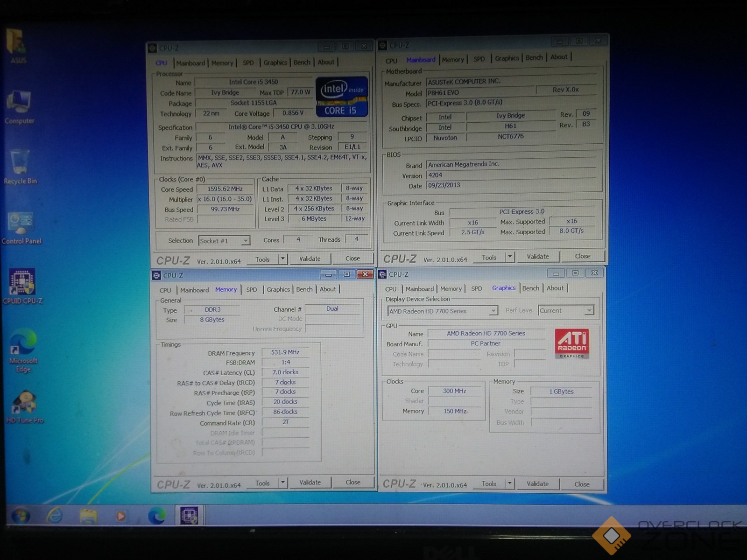Click Validate in Graphics window
The width and height of the screenshot is (747, 560).
click(x=538, y=484)
